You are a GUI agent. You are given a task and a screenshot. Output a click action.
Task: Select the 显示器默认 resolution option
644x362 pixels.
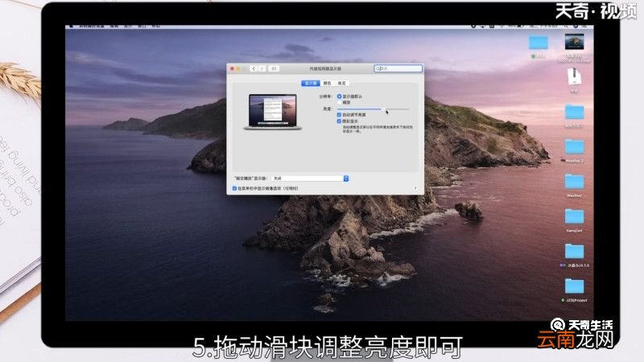click(339, 97)
